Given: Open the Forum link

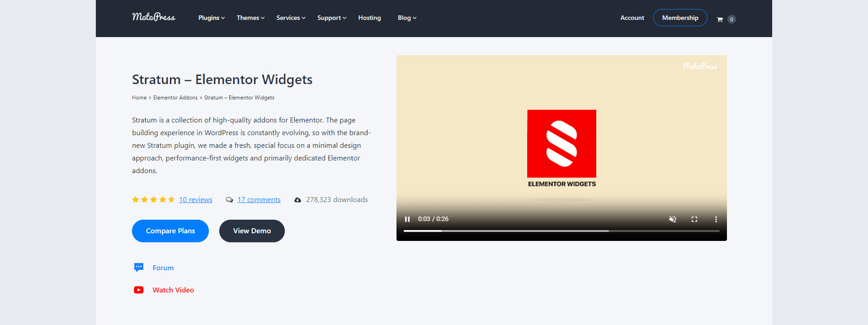Looking at the screenshot, I should (163, 268).
